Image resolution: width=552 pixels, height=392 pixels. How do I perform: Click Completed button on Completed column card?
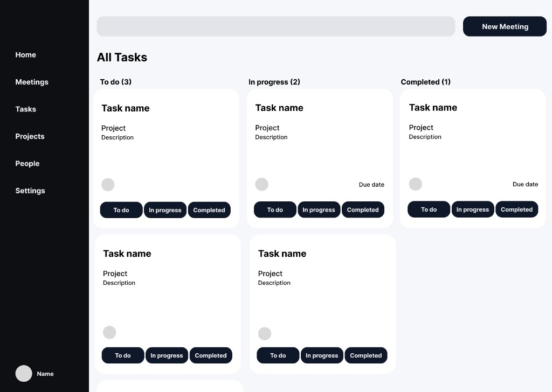[517, 209]
